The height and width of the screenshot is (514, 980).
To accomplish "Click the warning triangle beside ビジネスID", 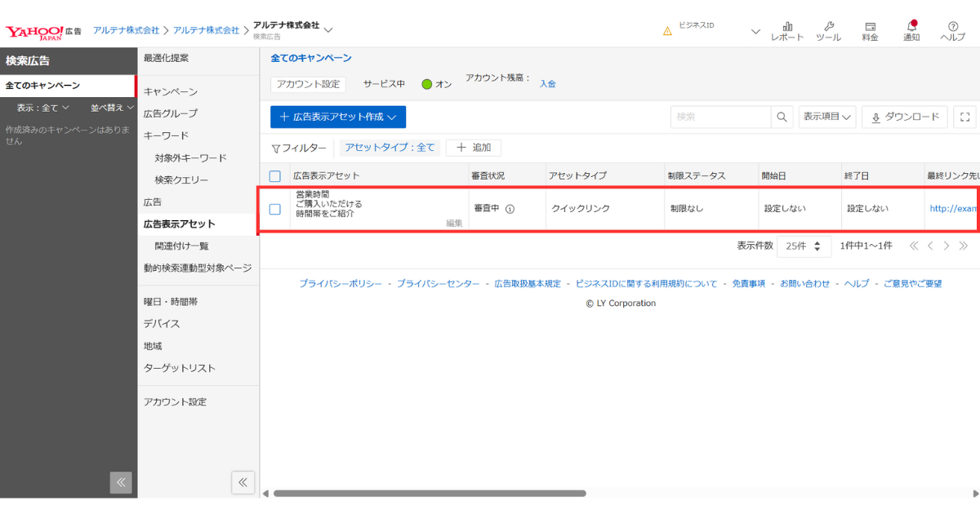I will [x=667, y=31].
